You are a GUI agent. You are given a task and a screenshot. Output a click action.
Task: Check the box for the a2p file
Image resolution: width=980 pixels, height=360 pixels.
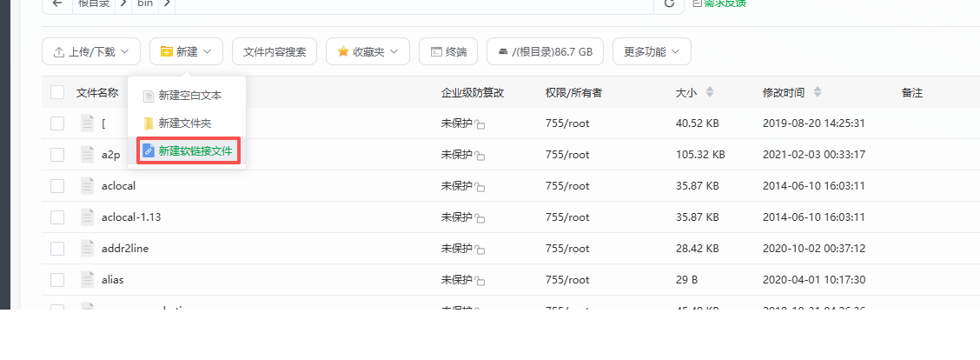57,155
